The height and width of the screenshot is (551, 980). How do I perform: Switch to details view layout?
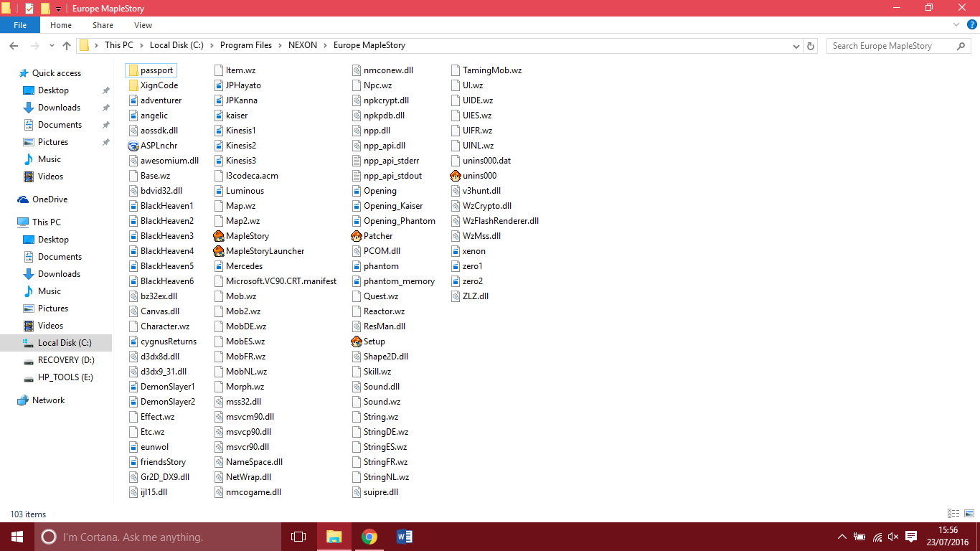coord(953,514)
